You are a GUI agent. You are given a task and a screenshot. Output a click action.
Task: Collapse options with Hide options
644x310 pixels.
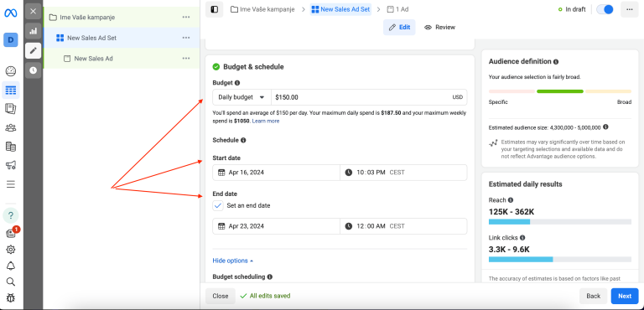[233, 261]
